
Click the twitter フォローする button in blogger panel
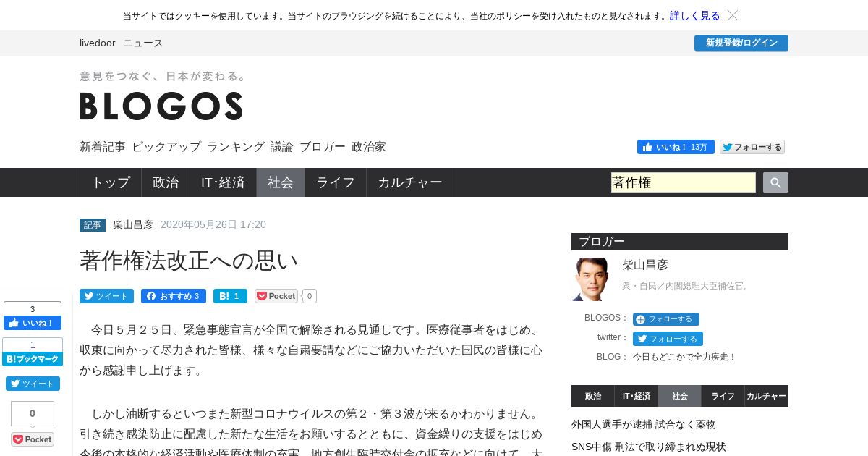[x=668, y=339]
